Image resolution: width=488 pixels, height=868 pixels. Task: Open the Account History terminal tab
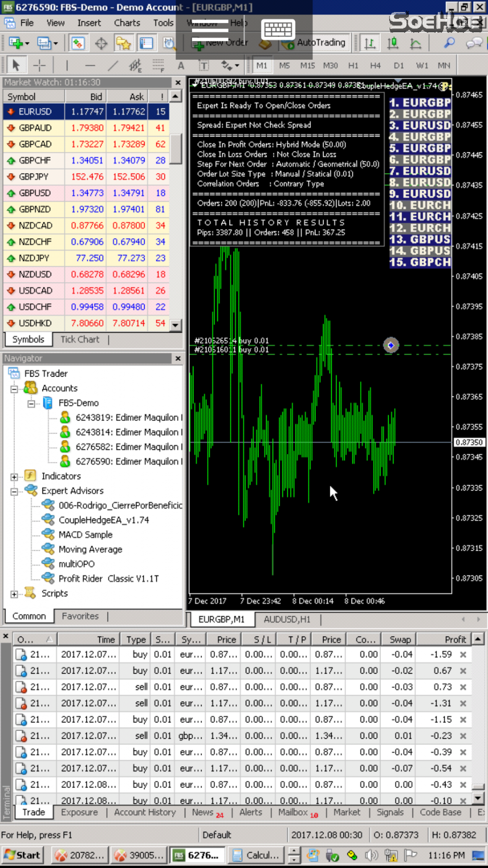pos(145,813)
